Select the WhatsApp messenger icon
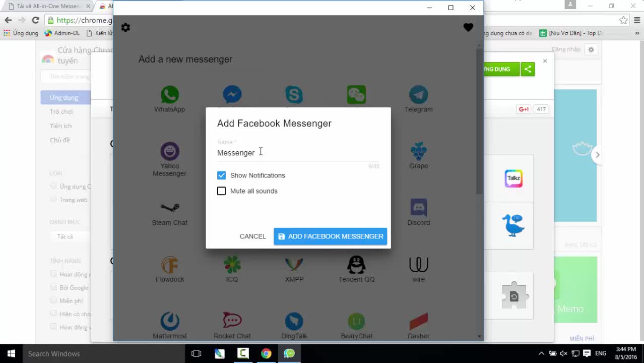Viewport: 644px width, 363px height. point(169,95)
